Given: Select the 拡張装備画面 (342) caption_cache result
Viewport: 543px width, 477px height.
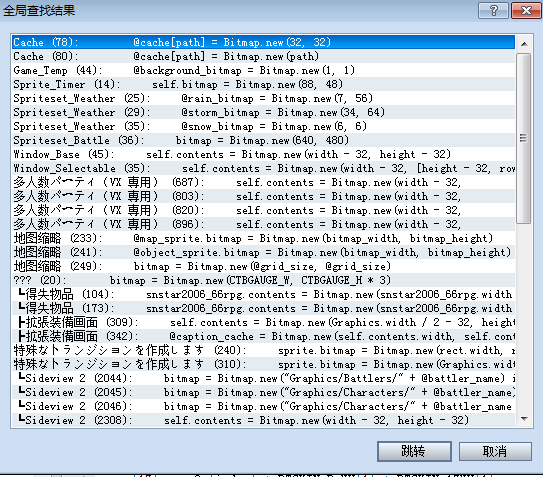Looking at the screenshot, I should click(263, 336).
